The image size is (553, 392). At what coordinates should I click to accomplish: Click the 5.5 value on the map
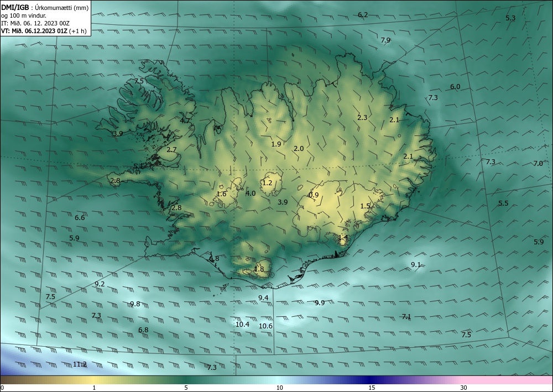coord(503,203)
